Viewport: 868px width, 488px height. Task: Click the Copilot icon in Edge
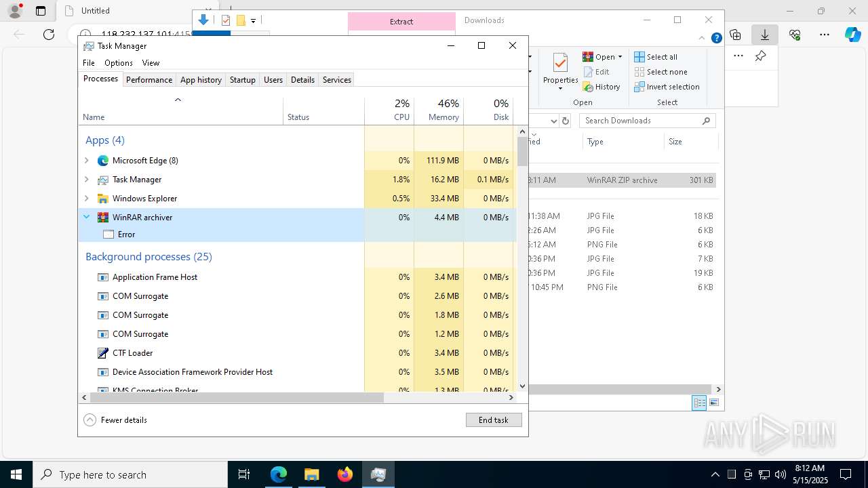pos(852,35)
